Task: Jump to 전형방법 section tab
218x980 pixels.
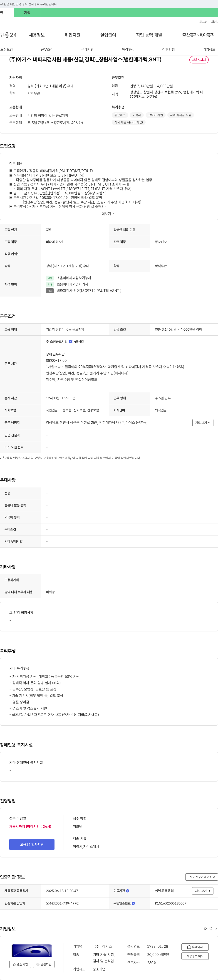Action: point(169,50)
